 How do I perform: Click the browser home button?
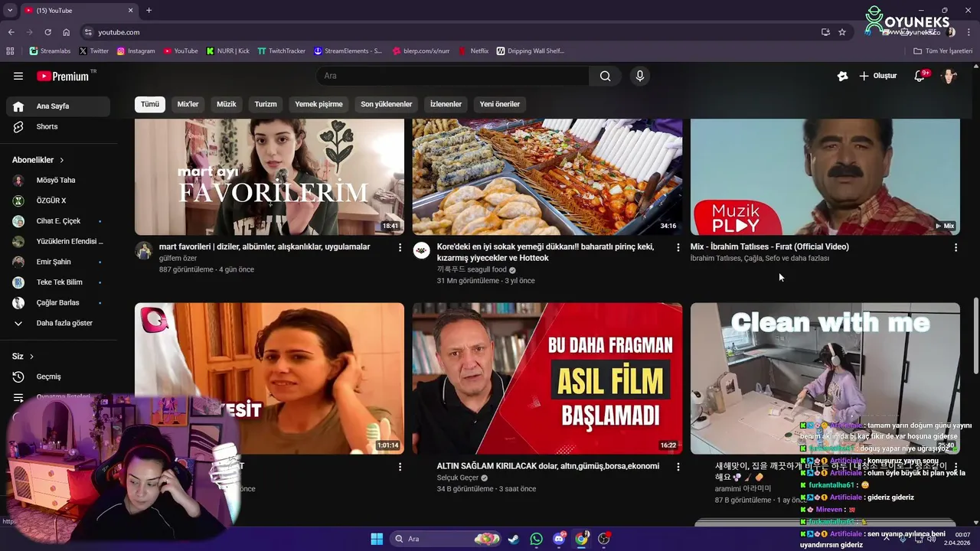[66, 32]
